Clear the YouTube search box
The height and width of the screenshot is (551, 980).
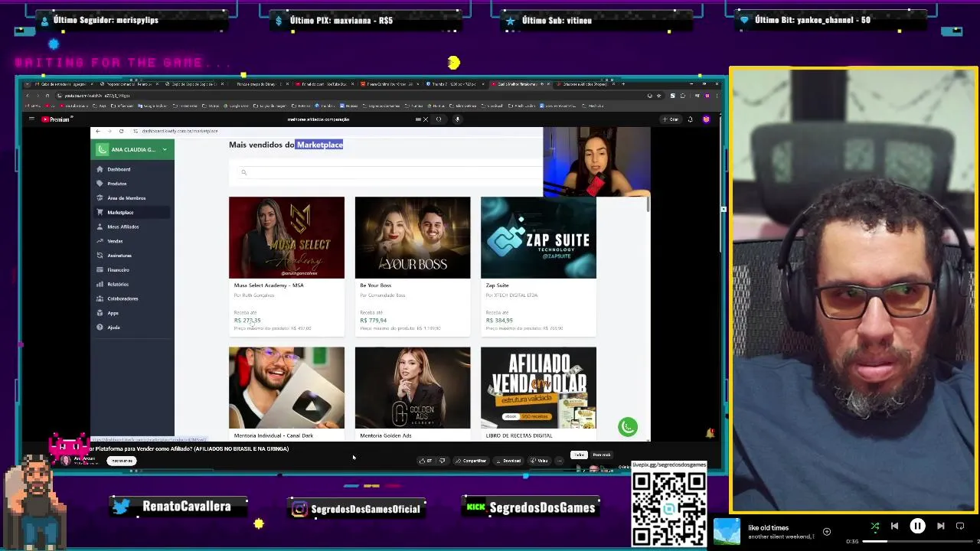[x=425, y=119]
